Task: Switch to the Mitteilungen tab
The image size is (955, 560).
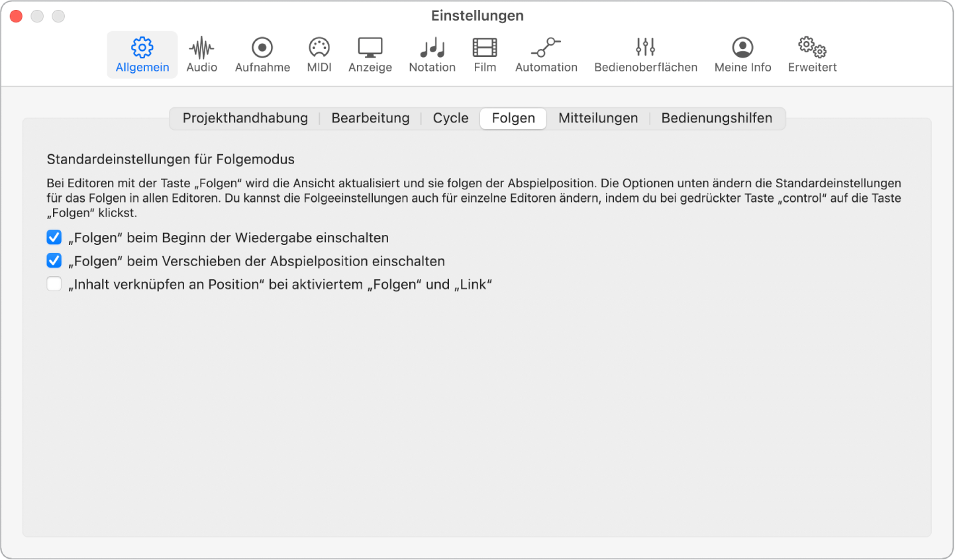Action: click(x=597, y=118)
